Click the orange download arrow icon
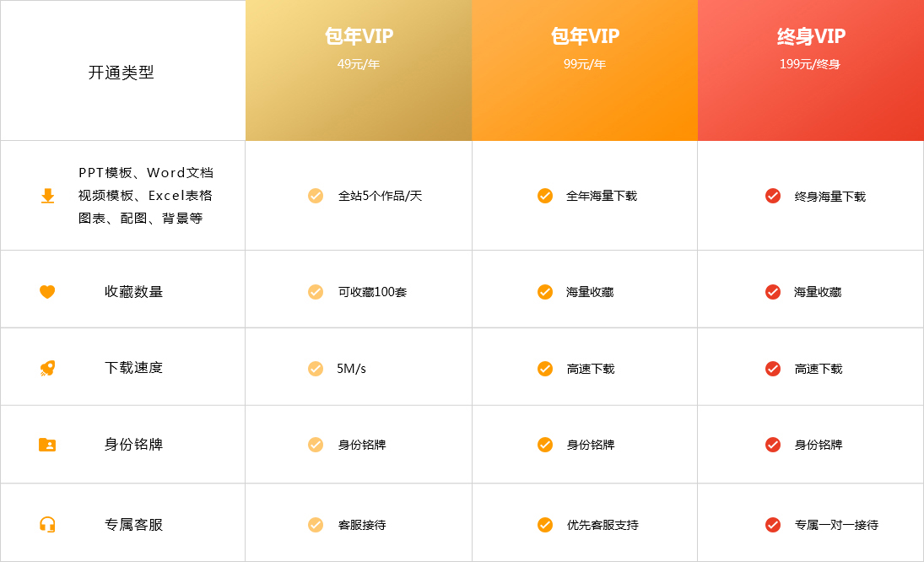 tap(48, 196)
